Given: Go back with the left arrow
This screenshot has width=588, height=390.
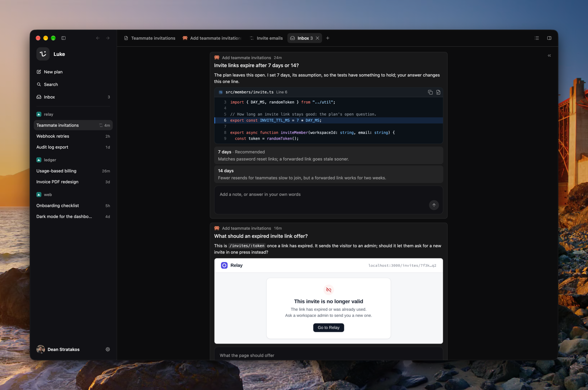Looking at the screenshot, I should (98, 38).
